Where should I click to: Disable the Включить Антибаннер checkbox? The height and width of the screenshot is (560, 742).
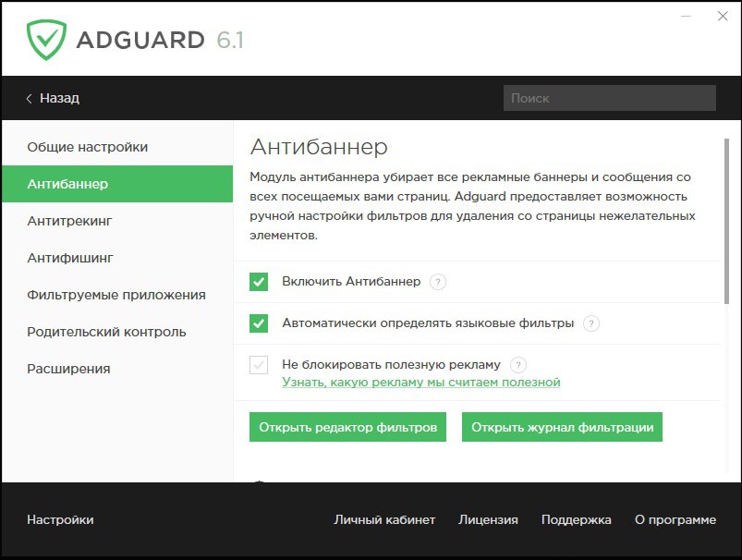259,282
